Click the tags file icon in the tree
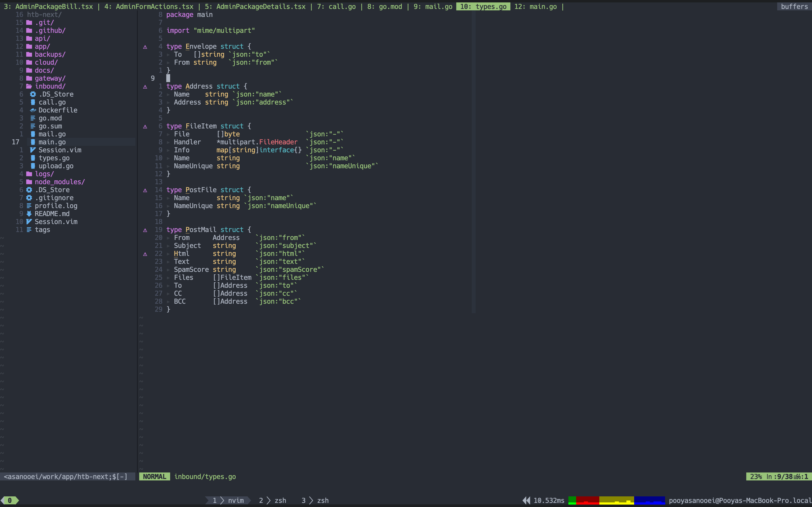Image resolution: width=812 pixels, height=507 pixels. pos(29,230)
